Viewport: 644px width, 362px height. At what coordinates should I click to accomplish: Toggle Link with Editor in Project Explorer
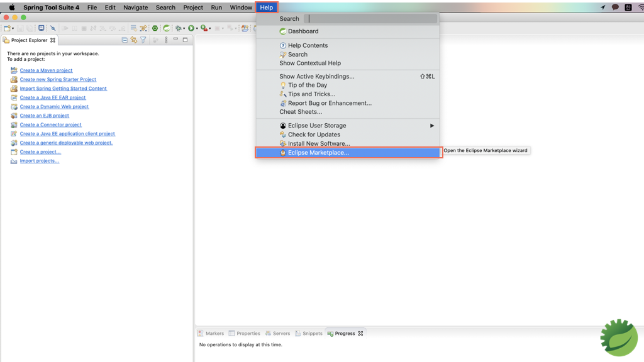coord(134,40)
